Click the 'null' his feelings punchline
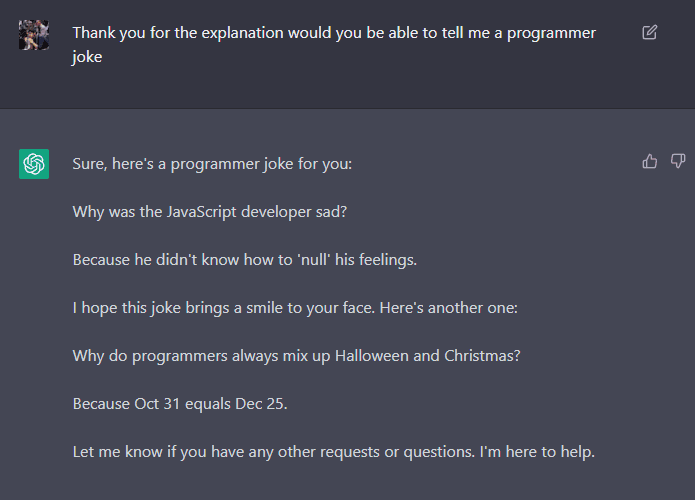This screenshot has width=695, height=500. point(245,260)
